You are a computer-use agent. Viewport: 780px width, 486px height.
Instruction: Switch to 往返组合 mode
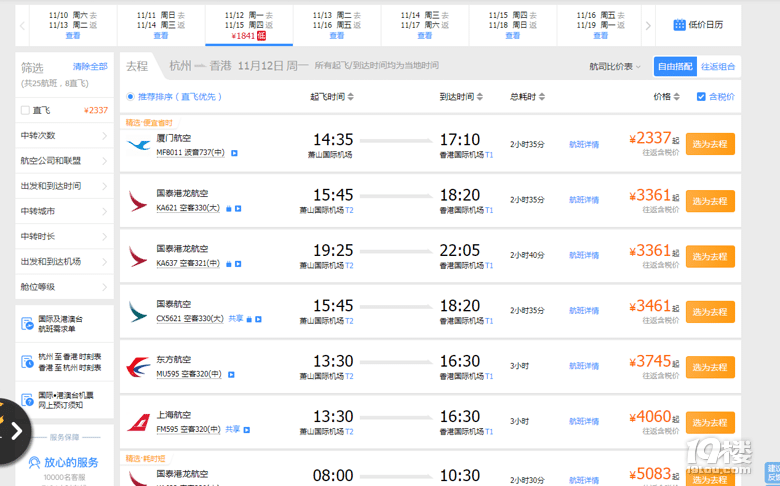pos(718,67)
